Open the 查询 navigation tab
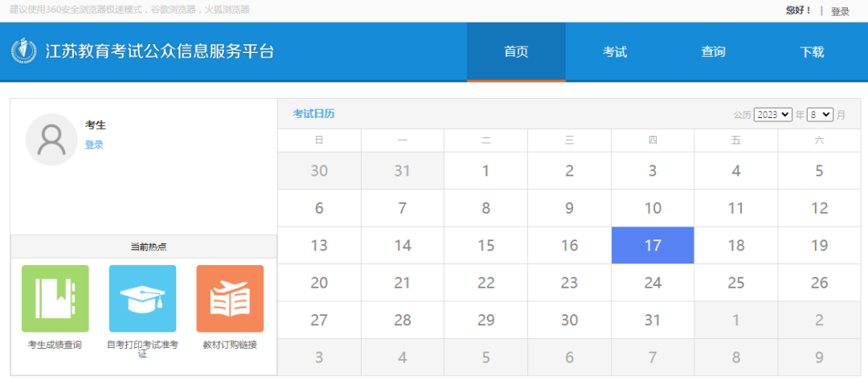Screen dimensions: 868x380 (x=713, y=52)
